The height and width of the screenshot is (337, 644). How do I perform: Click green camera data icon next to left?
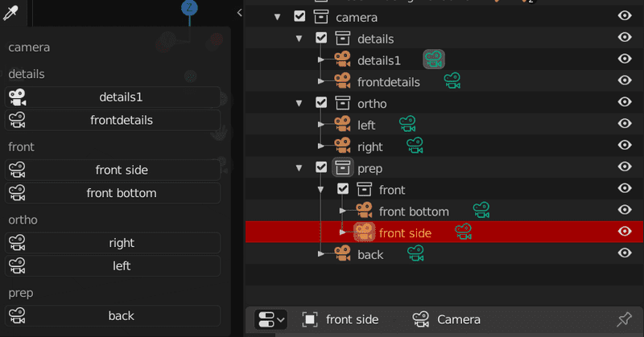coord(407,124)
